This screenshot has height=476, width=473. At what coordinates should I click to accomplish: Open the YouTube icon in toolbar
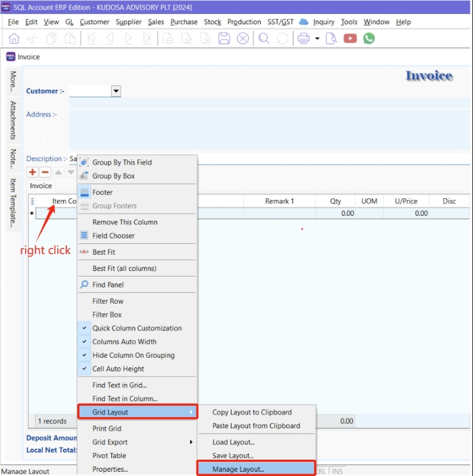click(350, 38)
